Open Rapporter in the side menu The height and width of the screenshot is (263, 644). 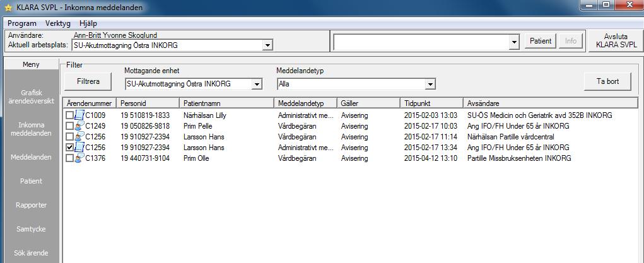pos(31,204)
